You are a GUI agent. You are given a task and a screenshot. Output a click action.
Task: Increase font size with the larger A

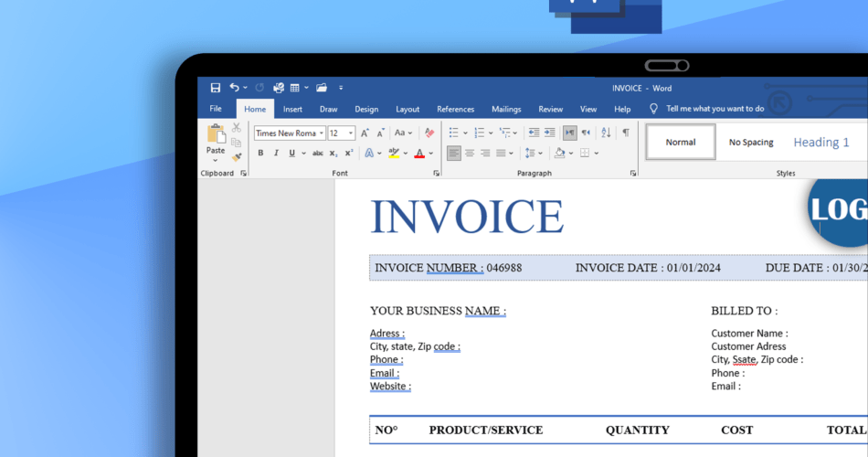tap(365, 133)
